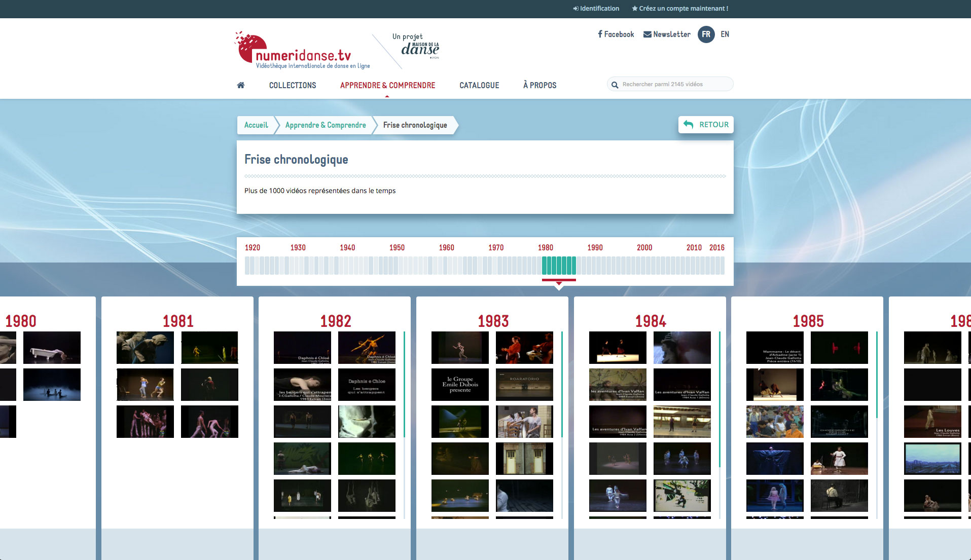The image size is (971, 560).
Task: Open 1985 red figures on black thumbnail
Action: tap(839, 348)
